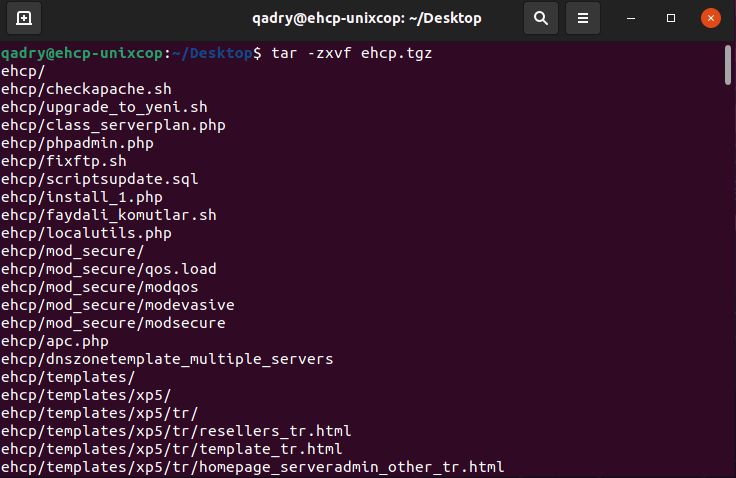Click the line ehcp/templates/xp5/
This screenshot has width=736, height=478.
[86, 395]
